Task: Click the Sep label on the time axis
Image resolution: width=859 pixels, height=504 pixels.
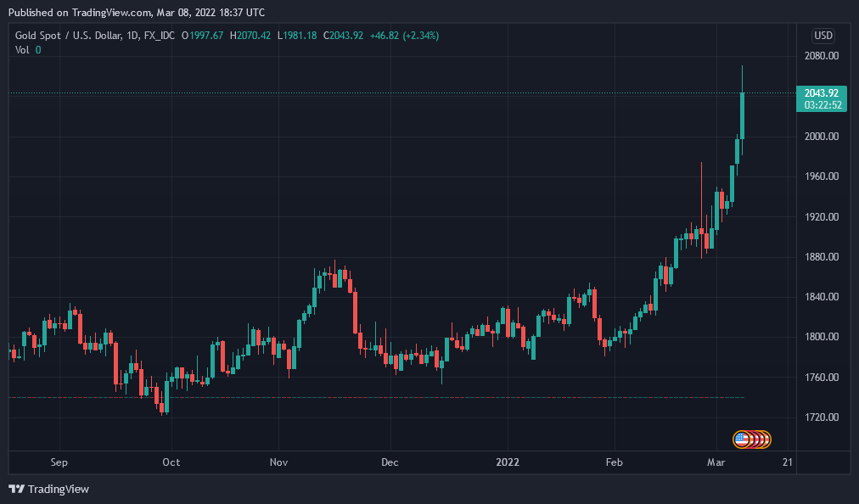Action: 58,462
